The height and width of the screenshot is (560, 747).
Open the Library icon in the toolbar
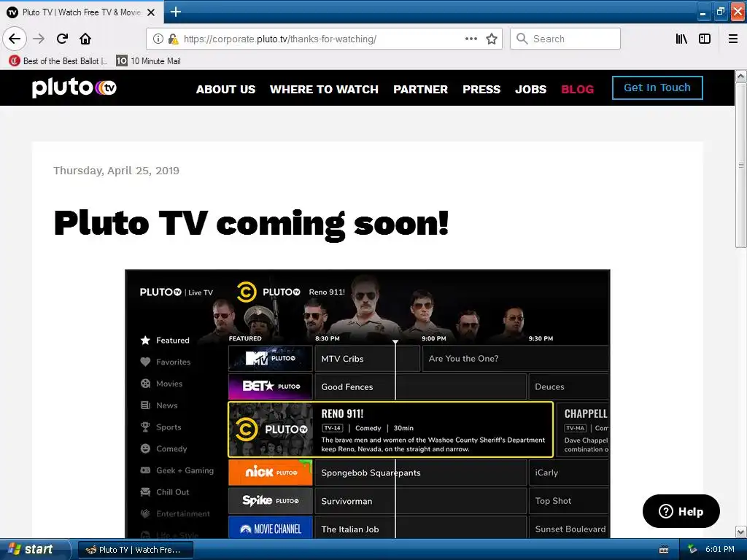click(x=681, y=39)
